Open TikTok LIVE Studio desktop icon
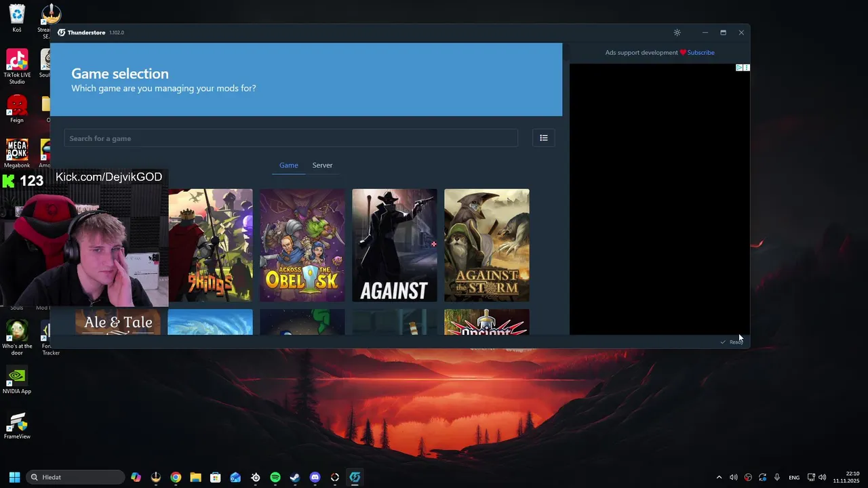 (x=17, y=66)
